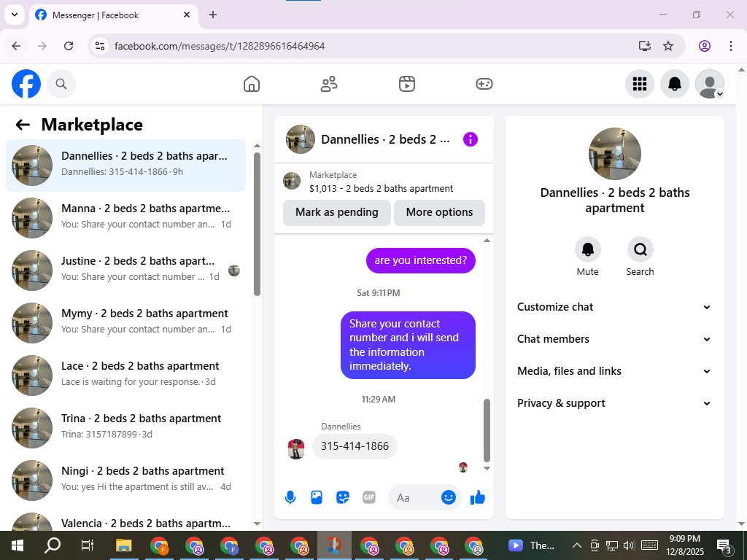Send a thumbs-up like

(477, 497)
